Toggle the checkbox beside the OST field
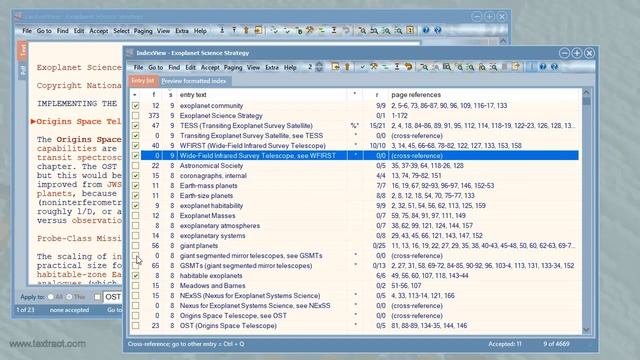 click(98, 297)
